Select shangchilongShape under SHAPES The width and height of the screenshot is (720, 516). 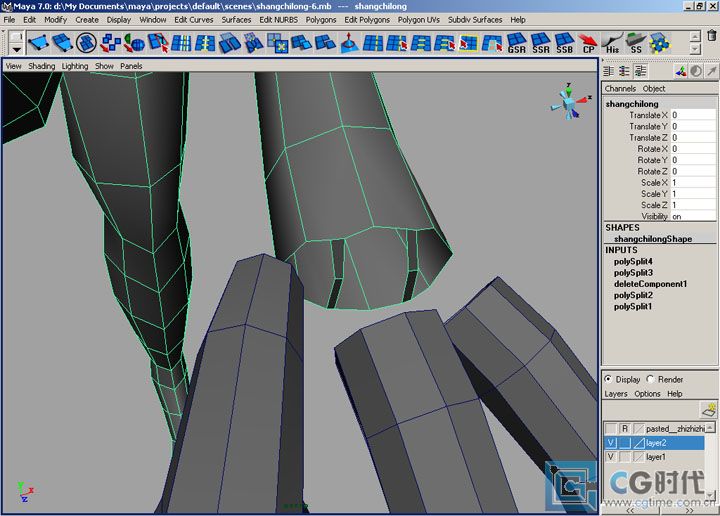(x=652, y=239)
